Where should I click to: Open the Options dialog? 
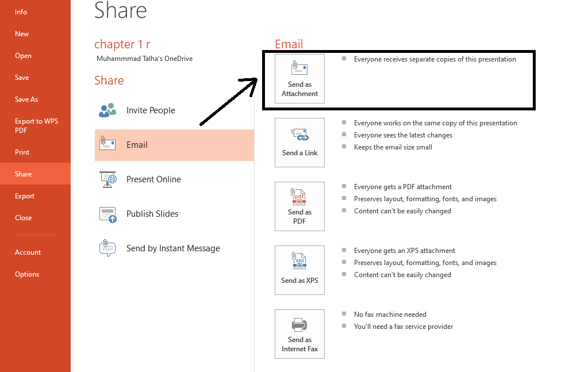tap(27, 274)
